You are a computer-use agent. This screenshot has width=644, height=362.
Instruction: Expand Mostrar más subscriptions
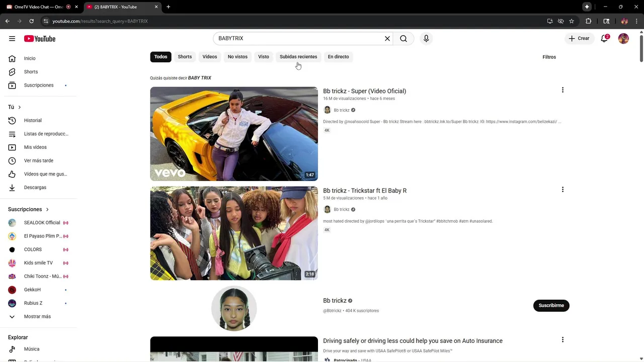(38, 317)
